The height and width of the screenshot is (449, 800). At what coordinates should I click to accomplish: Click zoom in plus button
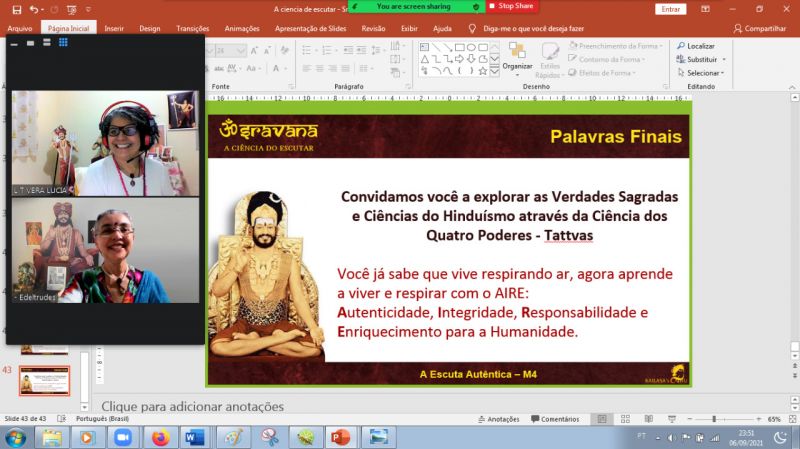(x=759, y=419)
